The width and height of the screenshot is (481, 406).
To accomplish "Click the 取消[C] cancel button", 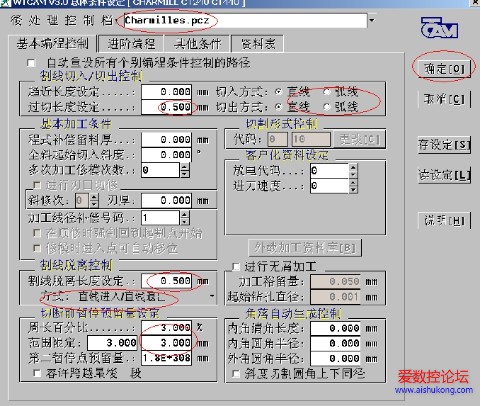I will (x=444, y=99).
